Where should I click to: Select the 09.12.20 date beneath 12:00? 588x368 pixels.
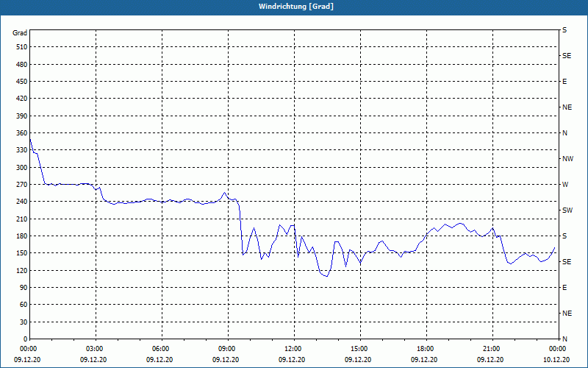[292, 359]
